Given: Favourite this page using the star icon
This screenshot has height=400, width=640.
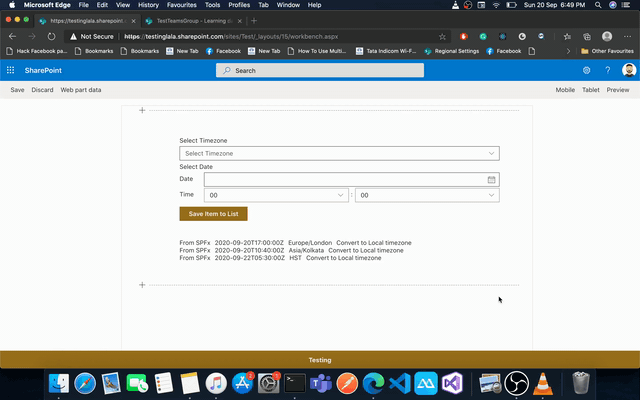Looking at the screenshot, I should 442,37.
